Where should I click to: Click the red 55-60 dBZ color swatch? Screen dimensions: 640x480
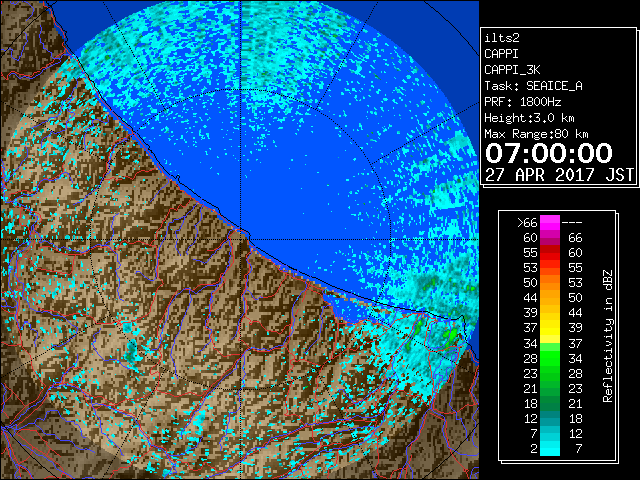550,253
